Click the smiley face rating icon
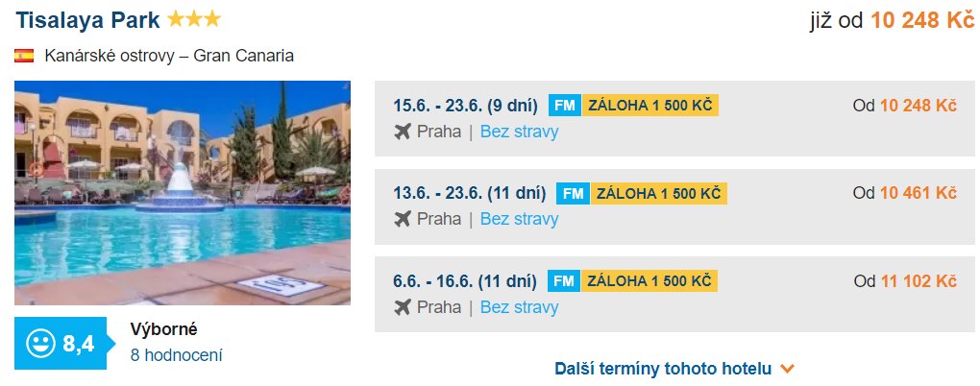 click(x=40, y=343)
